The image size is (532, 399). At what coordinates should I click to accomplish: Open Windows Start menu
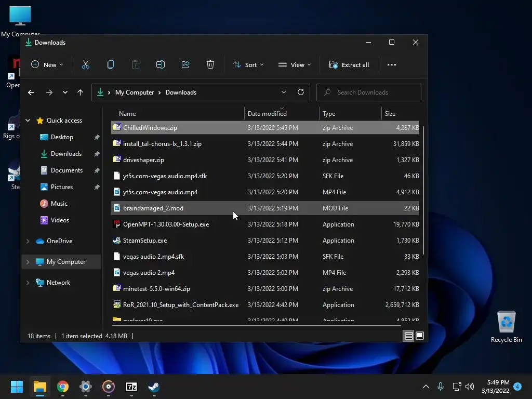17,387
